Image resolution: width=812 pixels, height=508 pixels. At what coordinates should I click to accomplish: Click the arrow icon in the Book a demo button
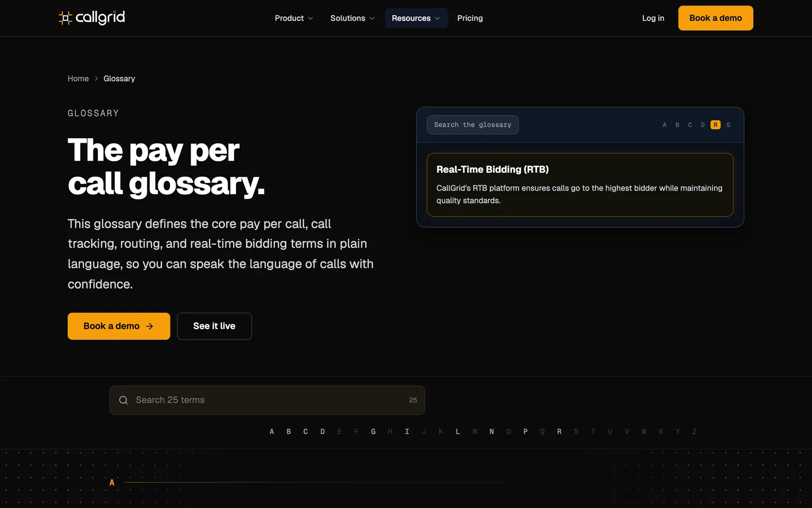(x=150, y=326)
